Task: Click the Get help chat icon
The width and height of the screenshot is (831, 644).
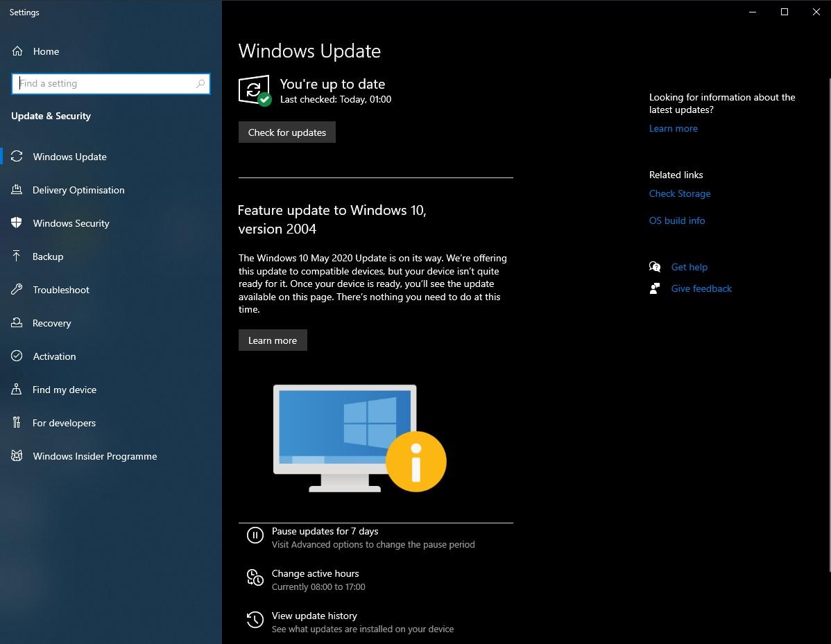Action: pos(655,267)
